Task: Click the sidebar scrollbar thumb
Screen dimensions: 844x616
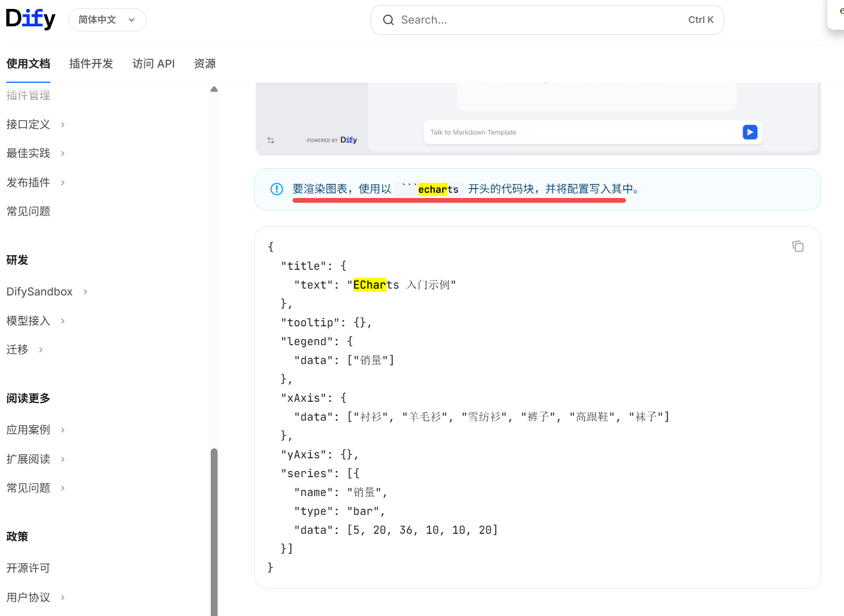Action: [214, 532]
